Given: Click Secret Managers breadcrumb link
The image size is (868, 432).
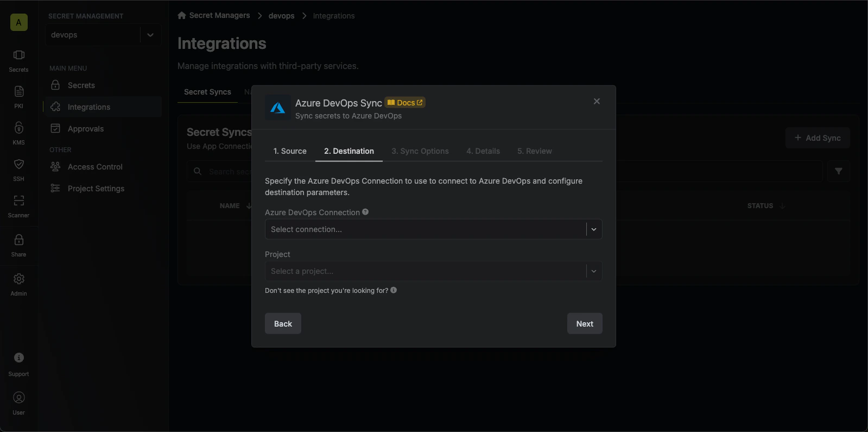Looking at the screenshot, I should coord(219,15).
